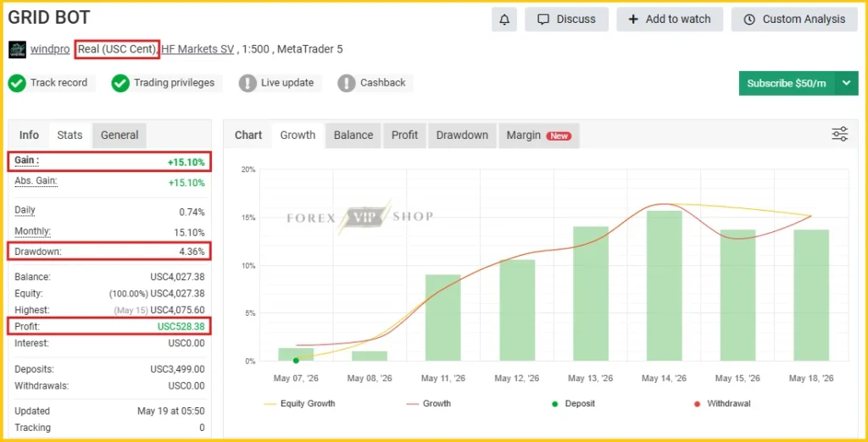868x442 pixels.
Task: Open the Discuss button
Action: point(566,19)
